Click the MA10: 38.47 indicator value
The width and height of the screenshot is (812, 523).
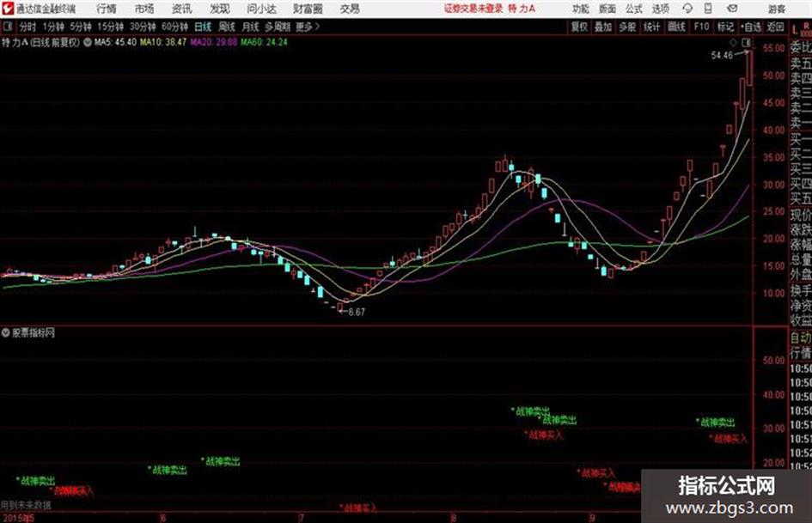163,42
